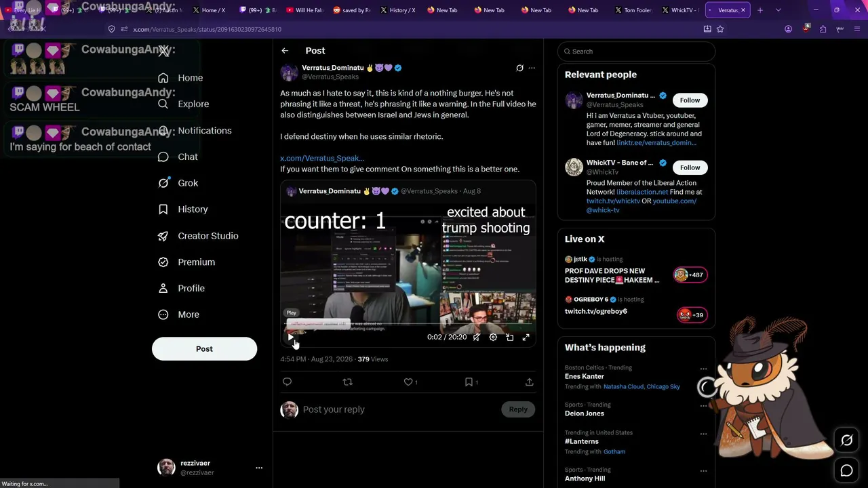
Task: Open Notifications in the sidebar
Action: pyautogui.click(x=195, y=131)
